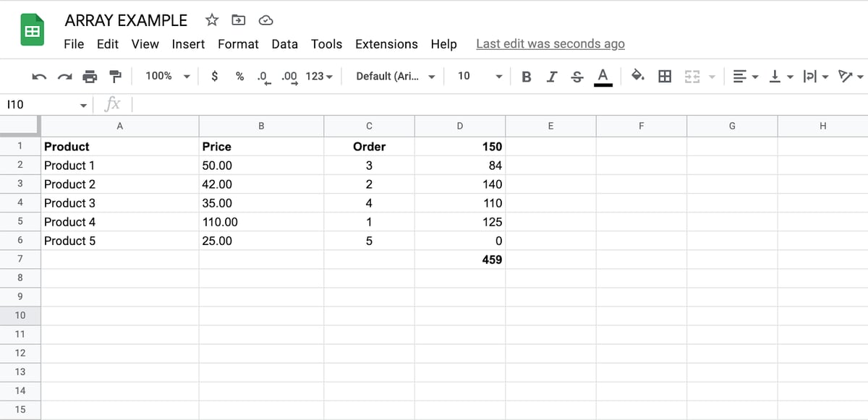The width and height of the screenshot is (868, 420).
Task: Toggle bold formatting
Action: (x=527, y=76)
